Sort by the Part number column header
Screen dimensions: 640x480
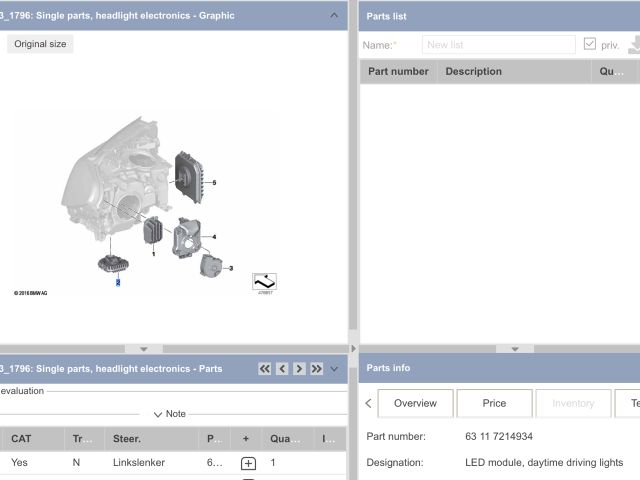click(398, 71)
